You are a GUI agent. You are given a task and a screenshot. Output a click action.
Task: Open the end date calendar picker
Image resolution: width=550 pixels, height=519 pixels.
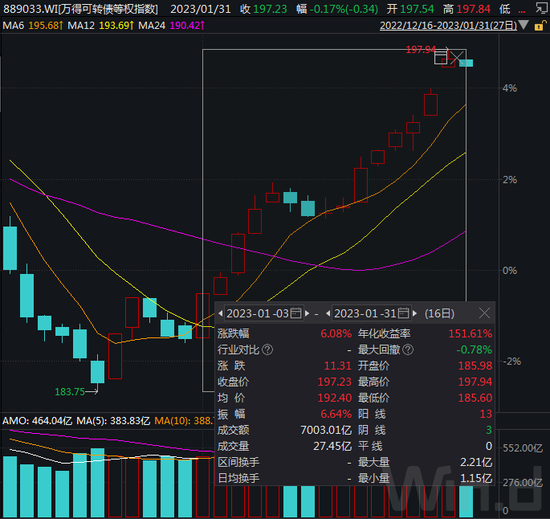(403, 313)
